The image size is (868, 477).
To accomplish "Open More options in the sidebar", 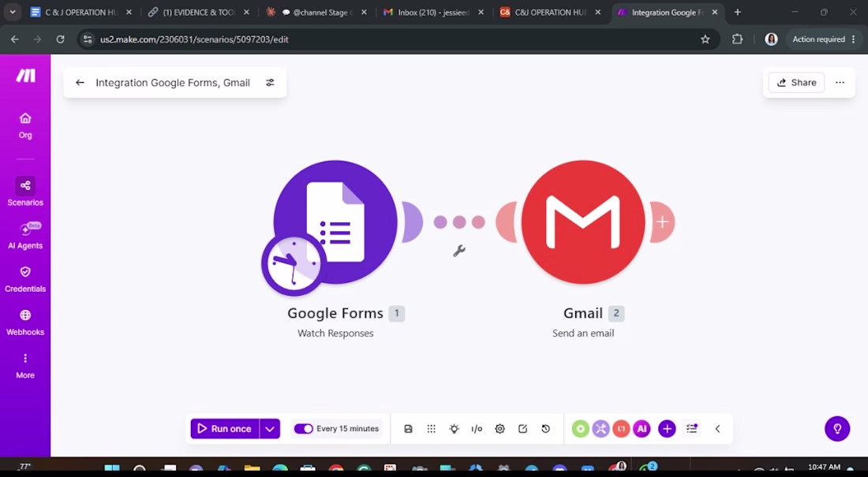I will [25, 365].
